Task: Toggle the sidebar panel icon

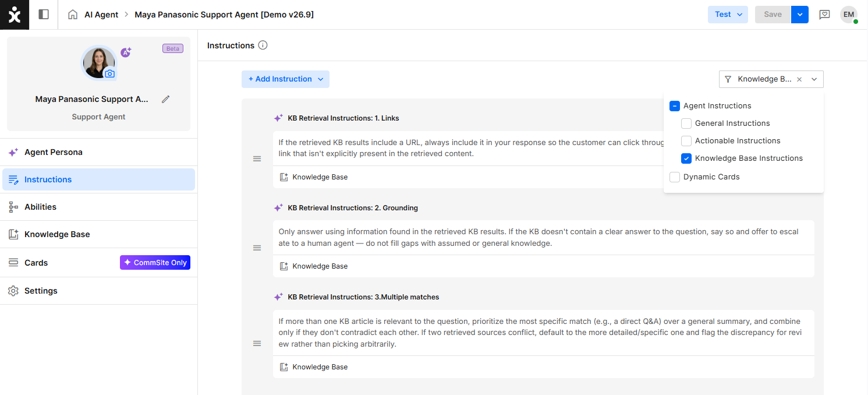Action: coord(44,15)
